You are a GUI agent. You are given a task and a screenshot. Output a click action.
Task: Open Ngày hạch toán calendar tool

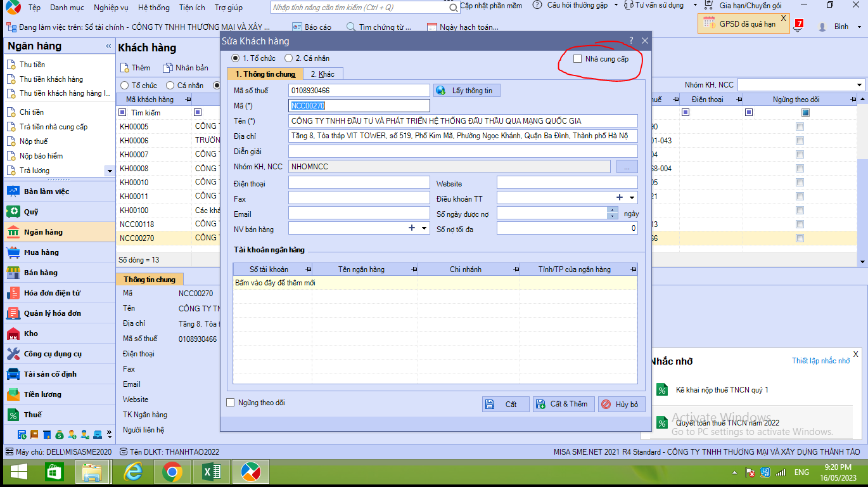tap(463, 27)
